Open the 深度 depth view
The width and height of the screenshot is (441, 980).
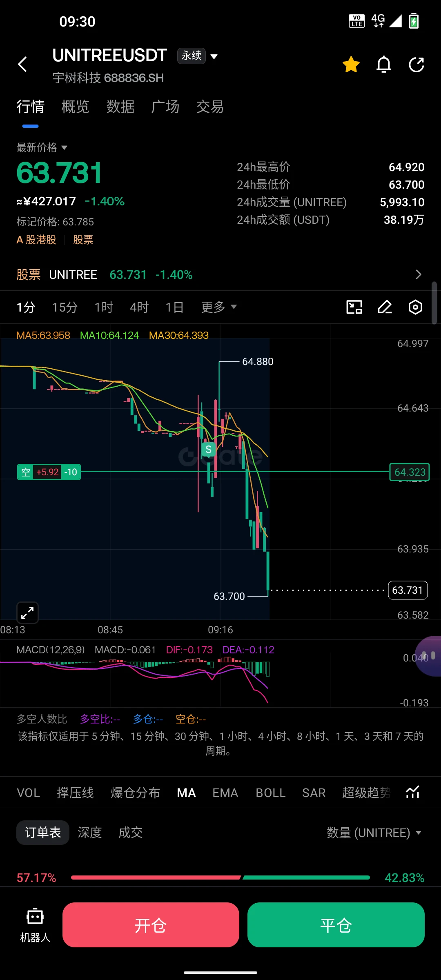90,833
